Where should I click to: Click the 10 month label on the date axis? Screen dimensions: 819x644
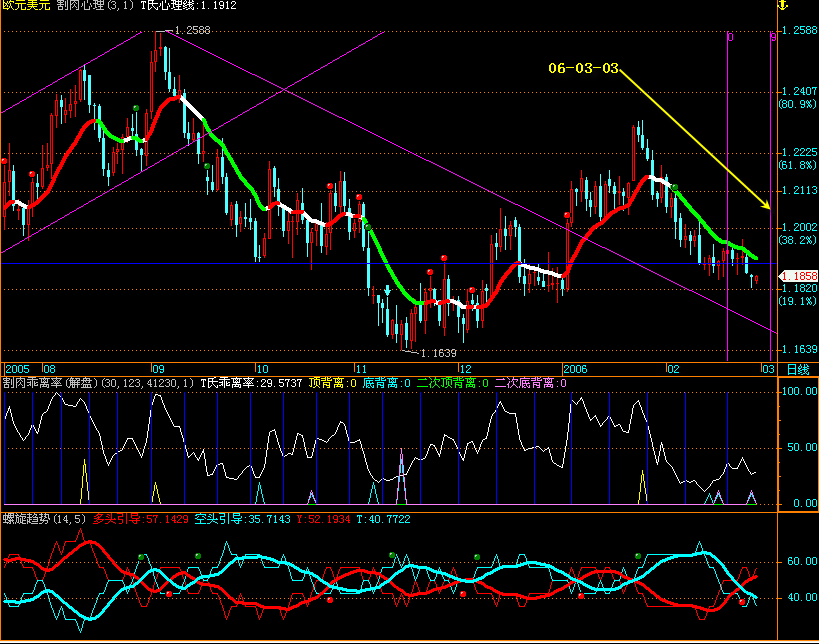262,369
